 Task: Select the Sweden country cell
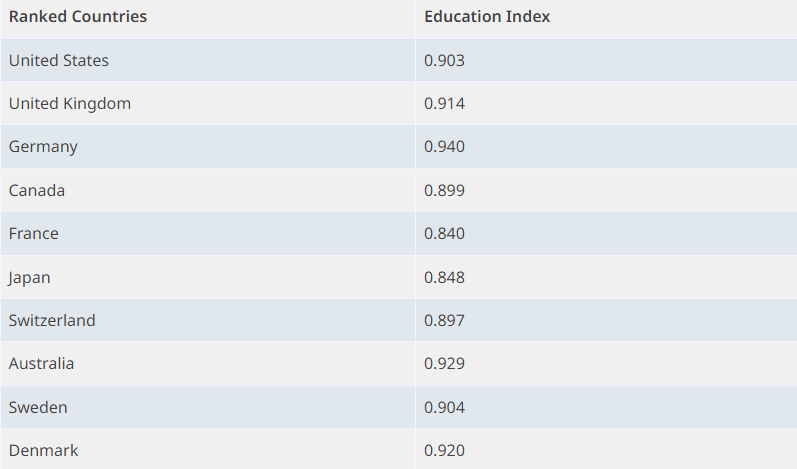coord(38,407)
